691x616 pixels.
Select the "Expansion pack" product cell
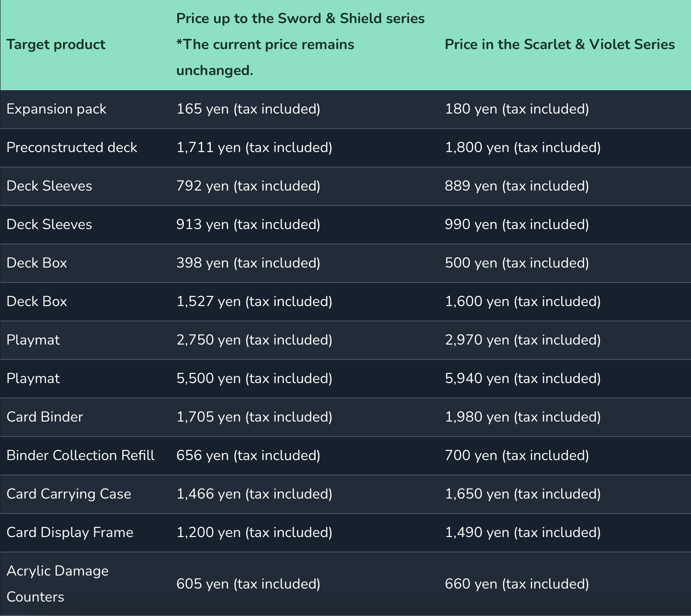pos(56,109)
